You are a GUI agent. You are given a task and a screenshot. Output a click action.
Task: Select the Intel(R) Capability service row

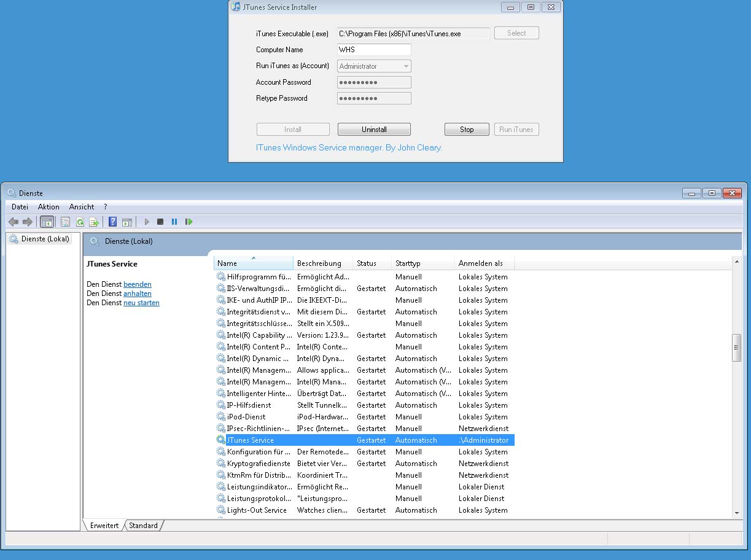point(365,335)
